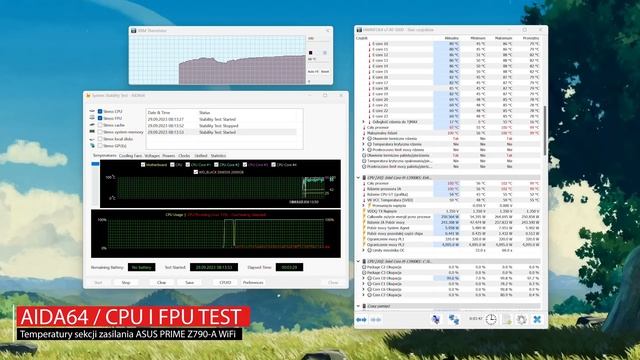This screenshot has height=360, width=640.
Task: Toggle the Stress FPU checkbox
Action: [x=100, y=118]
